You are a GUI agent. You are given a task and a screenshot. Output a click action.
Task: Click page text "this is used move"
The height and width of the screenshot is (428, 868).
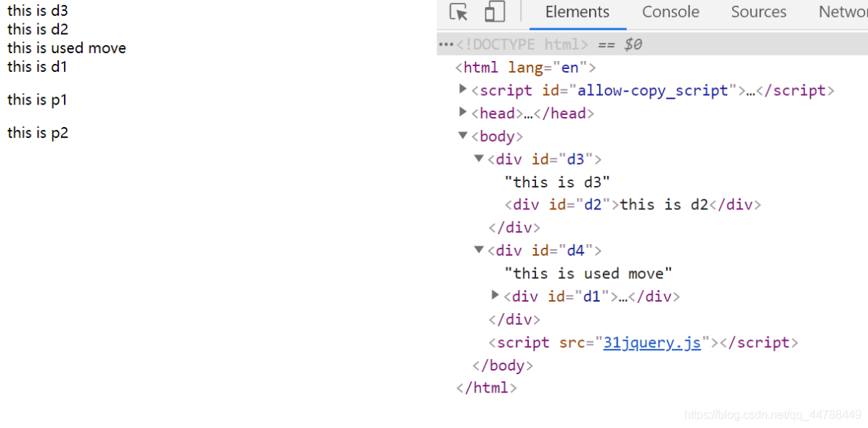click(67, 48)
